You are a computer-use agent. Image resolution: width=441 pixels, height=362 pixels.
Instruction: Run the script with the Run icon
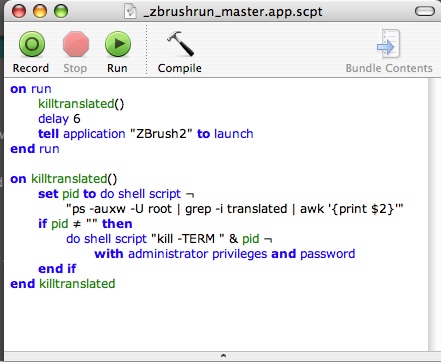(118, 44)
